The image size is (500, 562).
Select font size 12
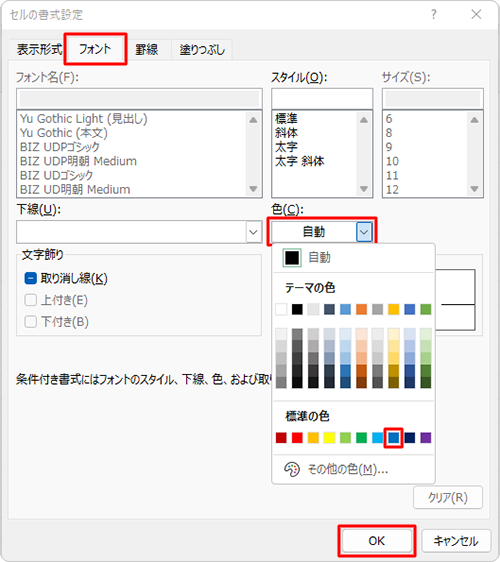pyautogui.click(x=392, y=189)
